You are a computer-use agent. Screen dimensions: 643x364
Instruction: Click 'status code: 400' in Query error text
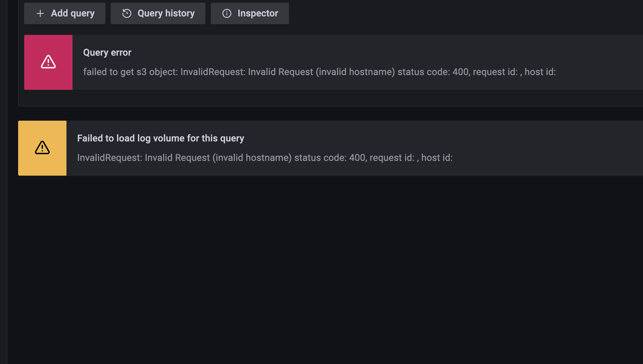pyautogui.click(x=433, y=72)
